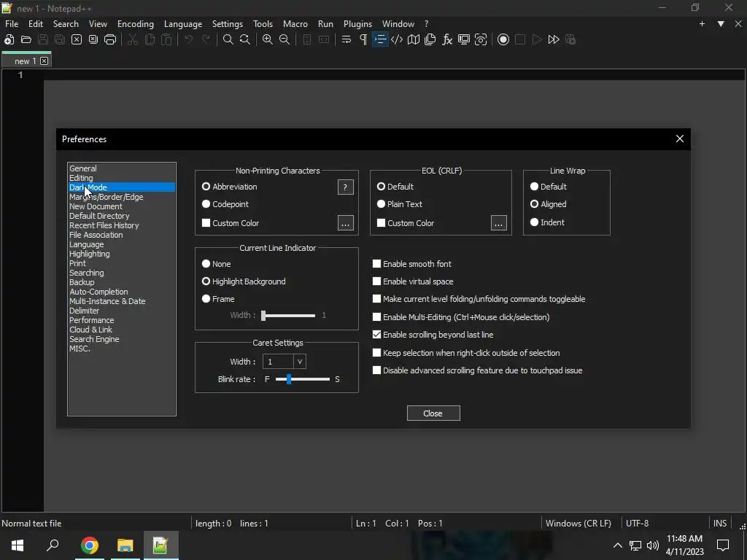Open File Explorer from the taskbar
The image size is (747, 560).
point(125,545)
